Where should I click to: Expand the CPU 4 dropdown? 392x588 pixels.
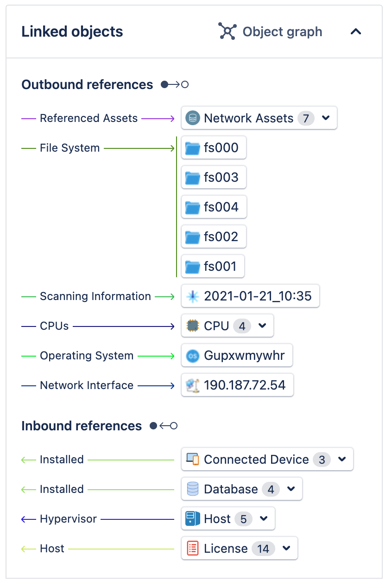(262, 326)
